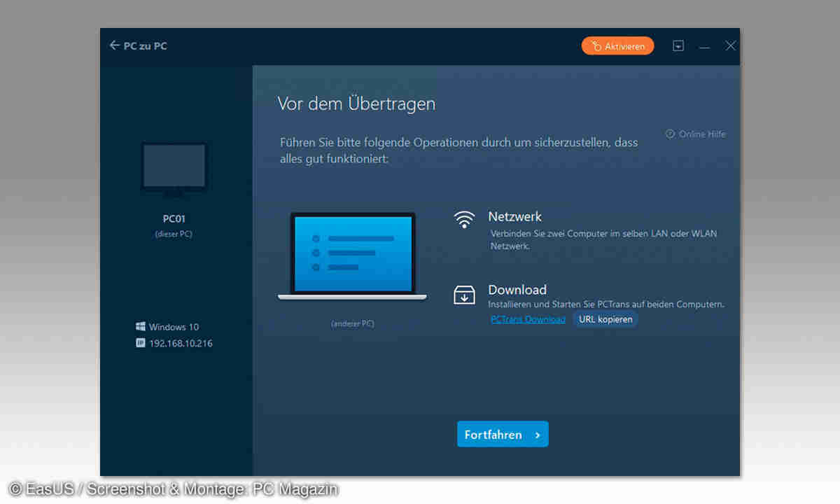Follow the PCTrans Download link
Image resolution: width=840 pixels, height=504 pixels.
(528, 319)
